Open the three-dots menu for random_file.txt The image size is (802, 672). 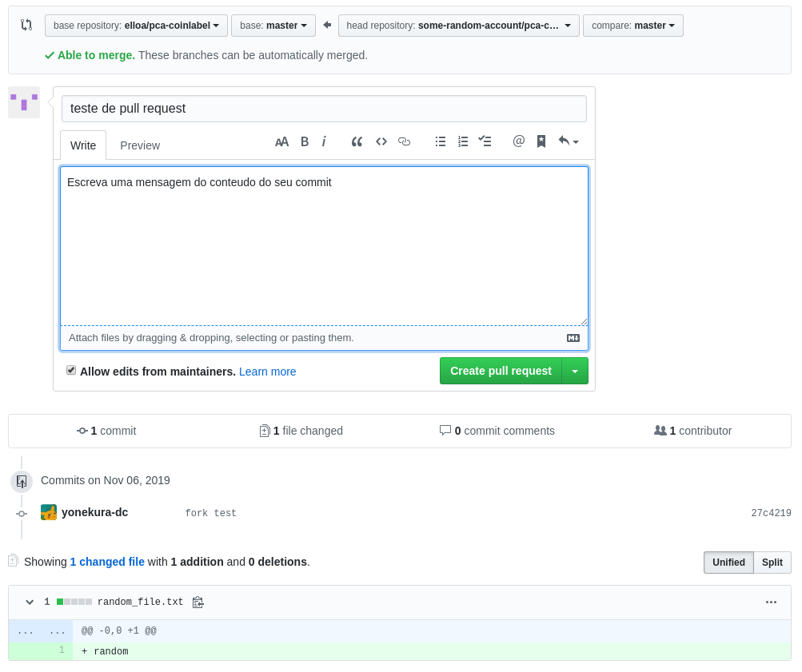772,602
